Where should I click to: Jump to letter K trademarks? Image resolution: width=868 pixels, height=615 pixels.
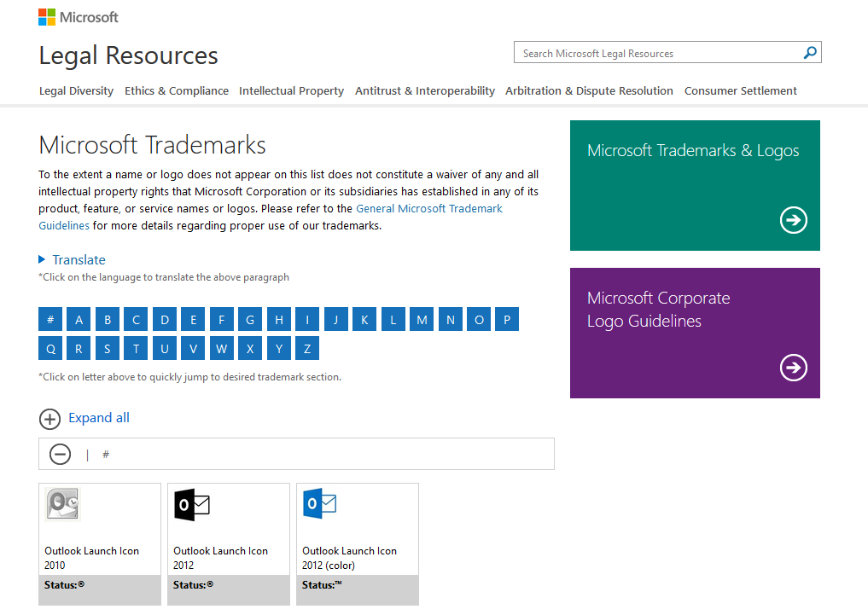[364, 319]
